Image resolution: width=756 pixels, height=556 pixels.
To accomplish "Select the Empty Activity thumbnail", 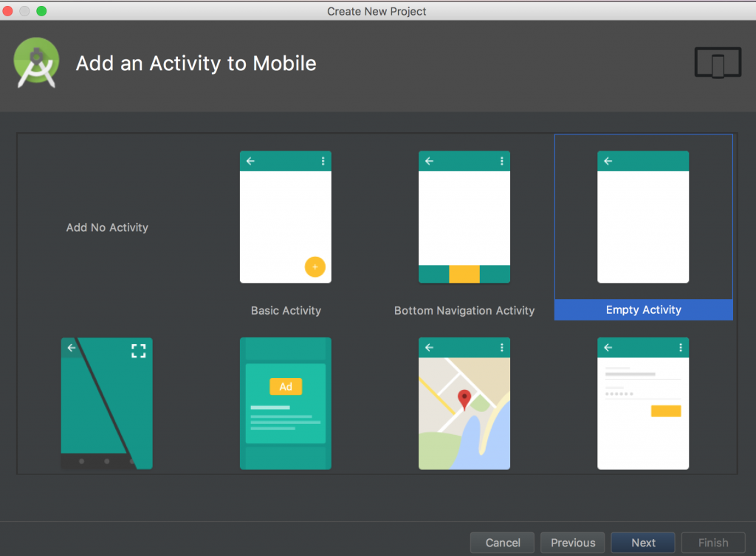I will pos(643,217).
